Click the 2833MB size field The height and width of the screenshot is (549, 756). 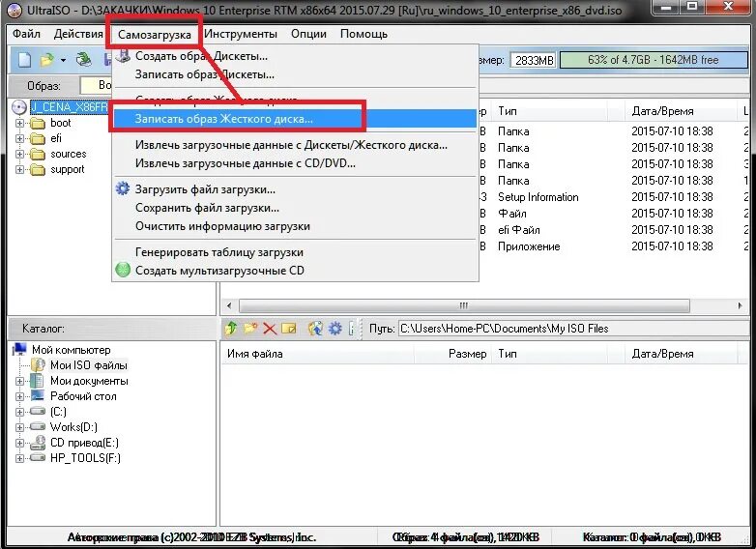point(534,60)
